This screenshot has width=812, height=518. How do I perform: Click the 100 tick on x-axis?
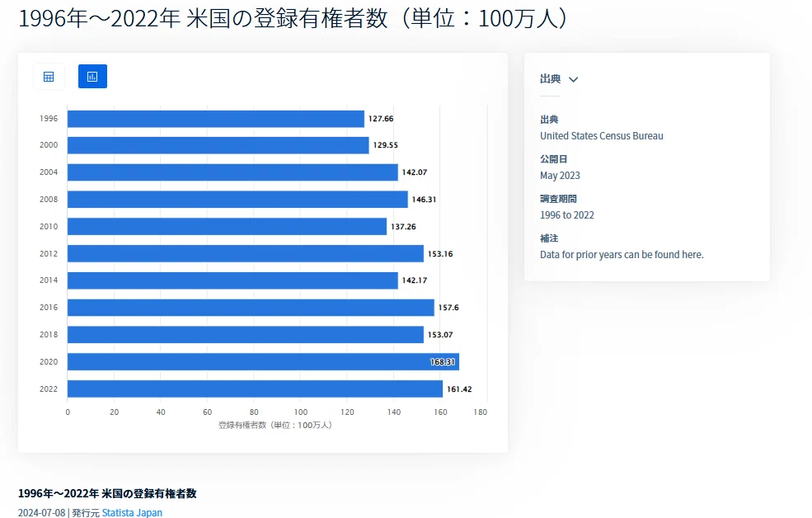click(300, 412)
